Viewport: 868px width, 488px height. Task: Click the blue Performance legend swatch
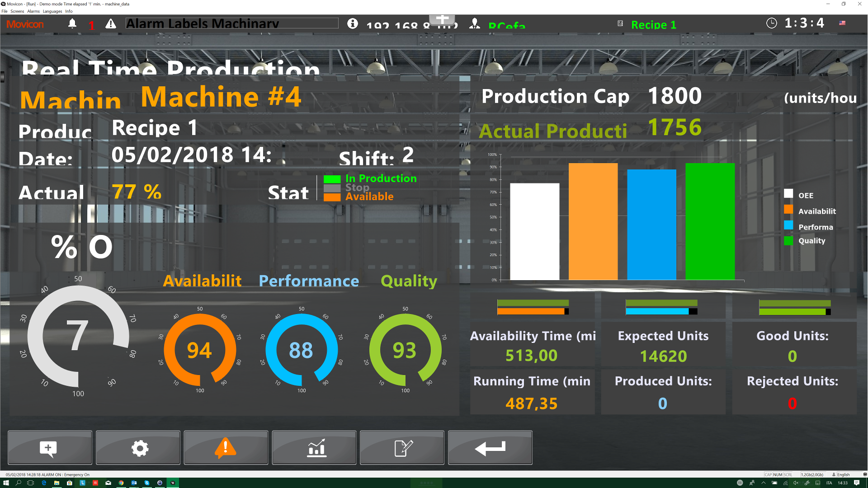tap(788, 225)
